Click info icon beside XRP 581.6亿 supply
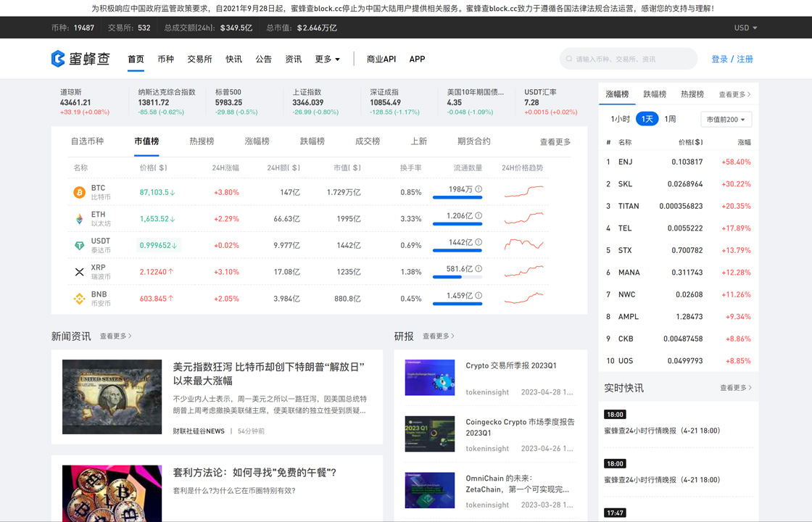The height and width of the screenshot is (522, 812). (x=478, y=269)
